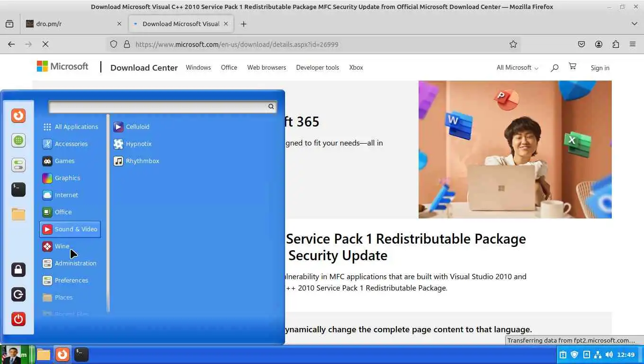644x364 pixels.
Task: Click the Logout icon in menu
Action: (18, 294)
